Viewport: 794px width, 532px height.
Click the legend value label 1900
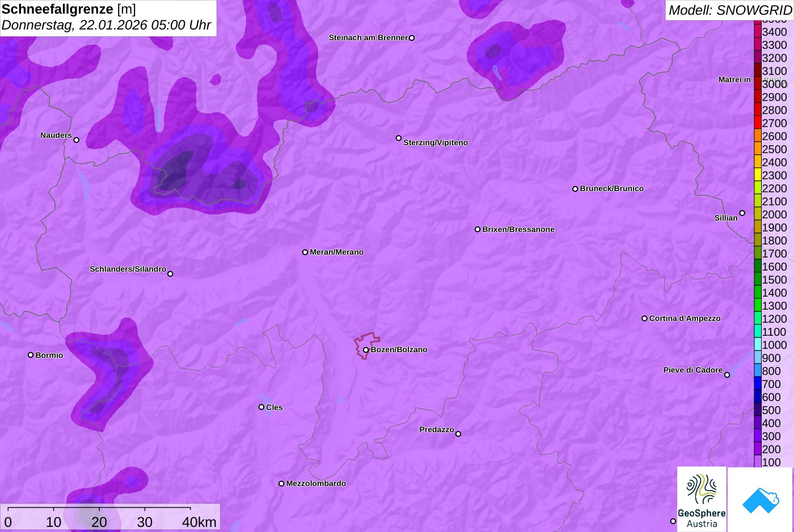click(774, 227)
